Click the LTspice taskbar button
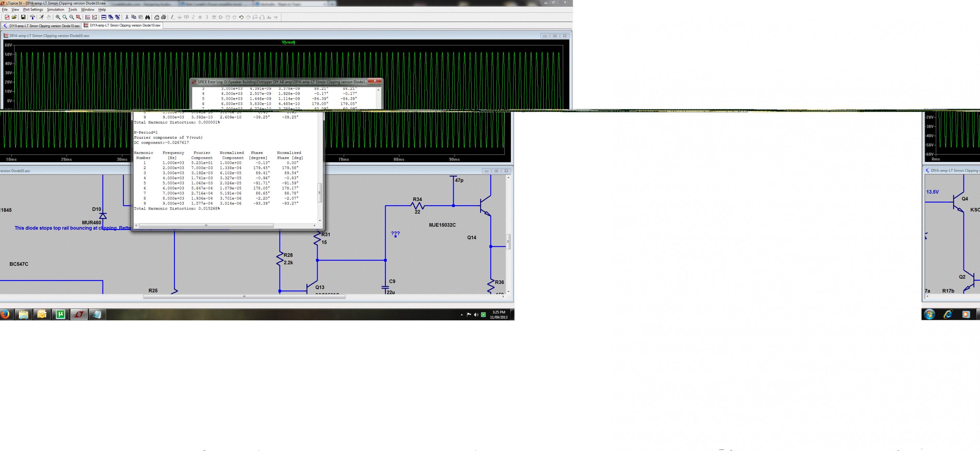The height and width of the screenshot is (451, 980). click(x=79, y=315)
